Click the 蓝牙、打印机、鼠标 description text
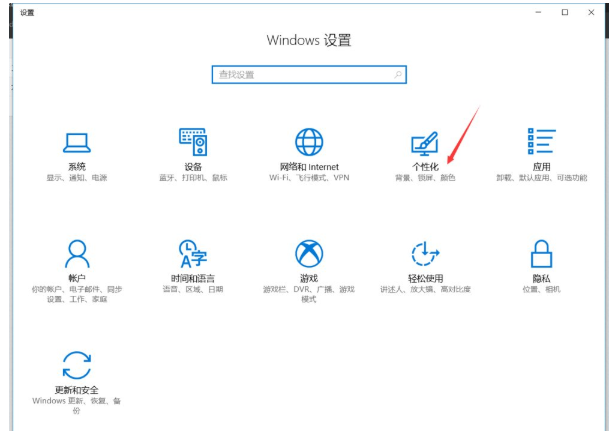 [x=193, y=178]
